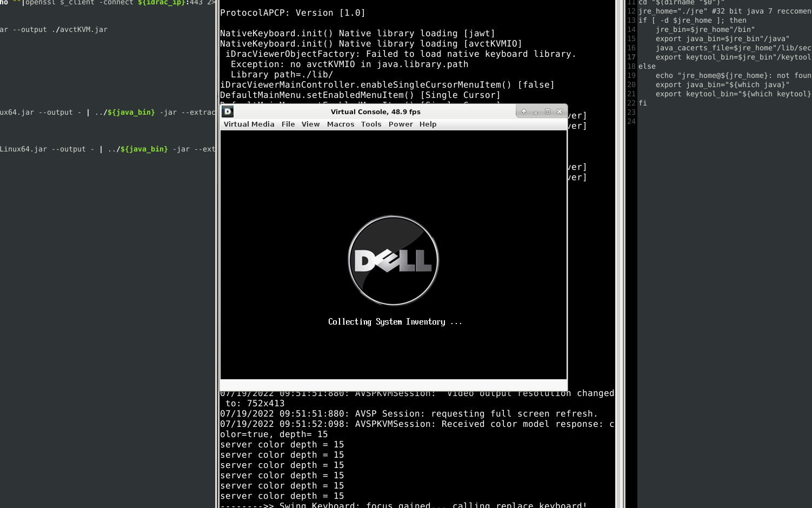Click line number 22 in the script editor

click(x=631, y=103)
